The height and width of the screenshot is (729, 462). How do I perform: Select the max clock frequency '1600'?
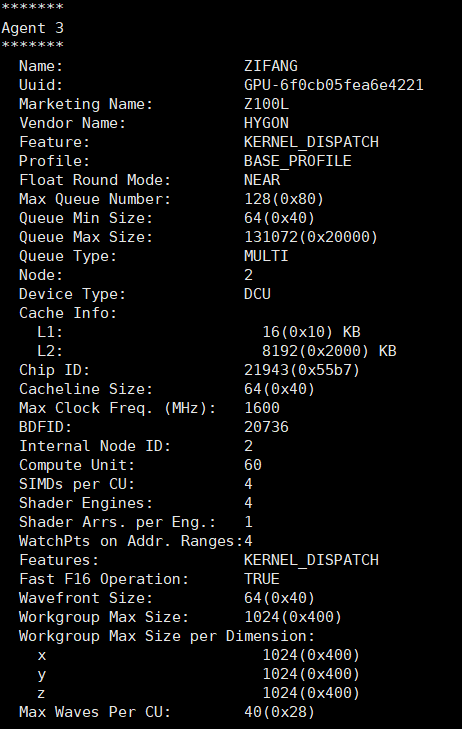[x=262, y=408]
